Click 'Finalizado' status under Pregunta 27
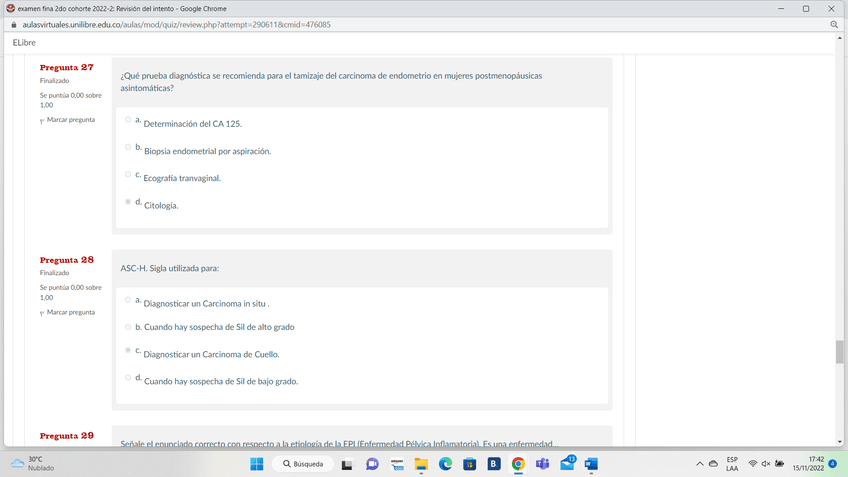 (54, 81)
